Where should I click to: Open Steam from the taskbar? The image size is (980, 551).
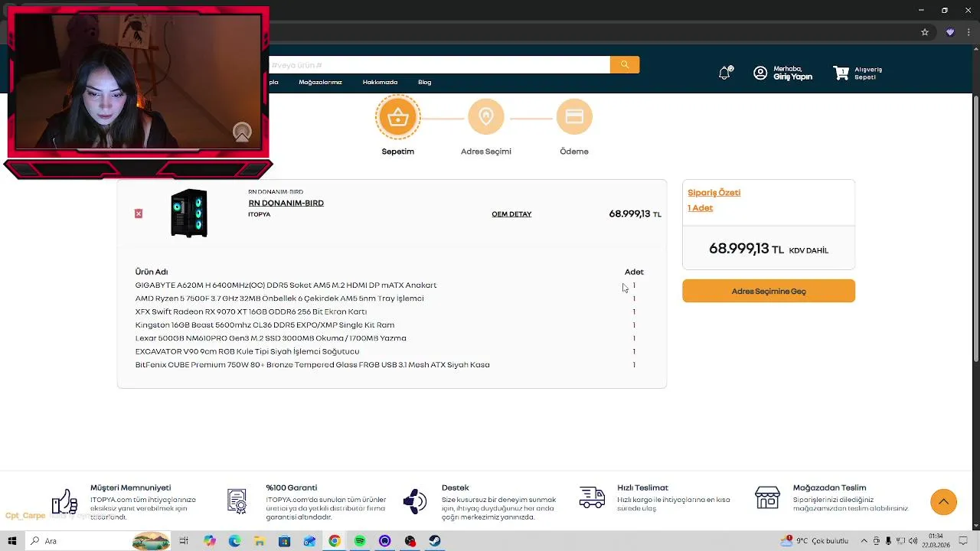click(x=434, y=541)
